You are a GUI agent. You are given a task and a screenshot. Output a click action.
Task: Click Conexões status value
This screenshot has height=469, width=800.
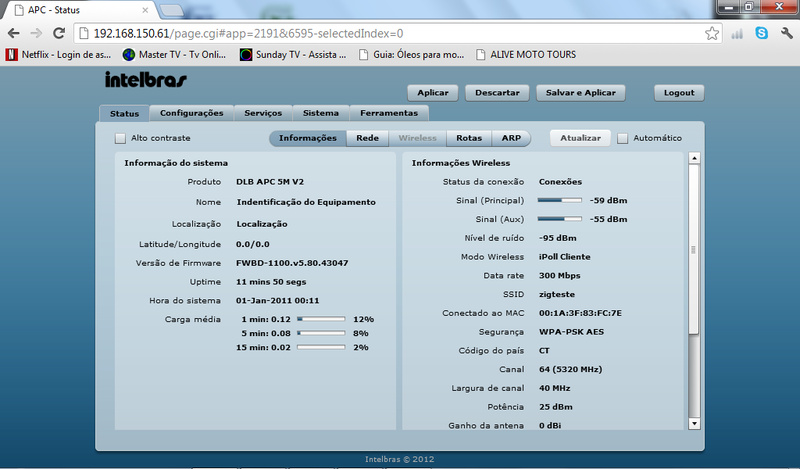[x=560, y=182]
